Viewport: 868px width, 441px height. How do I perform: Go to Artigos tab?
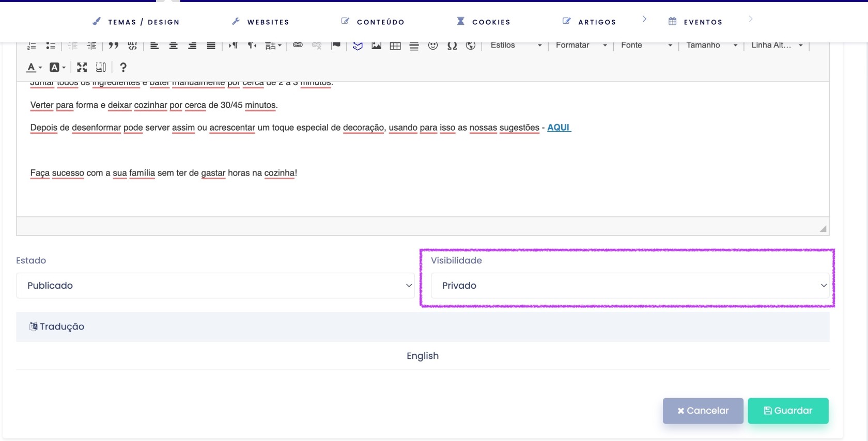point(590,22)
